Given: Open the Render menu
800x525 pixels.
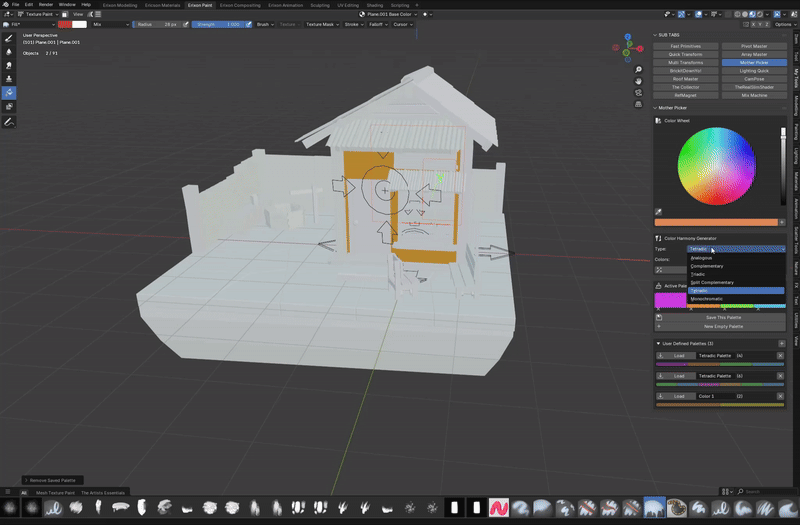Looking at the screenshot, I should [x=46, y=5].
